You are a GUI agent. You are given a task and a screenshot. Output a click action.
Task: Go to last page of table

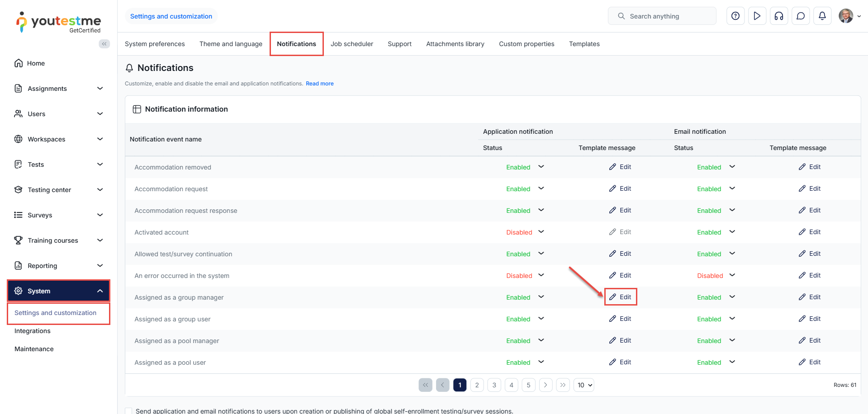click(x=563, y=385)
